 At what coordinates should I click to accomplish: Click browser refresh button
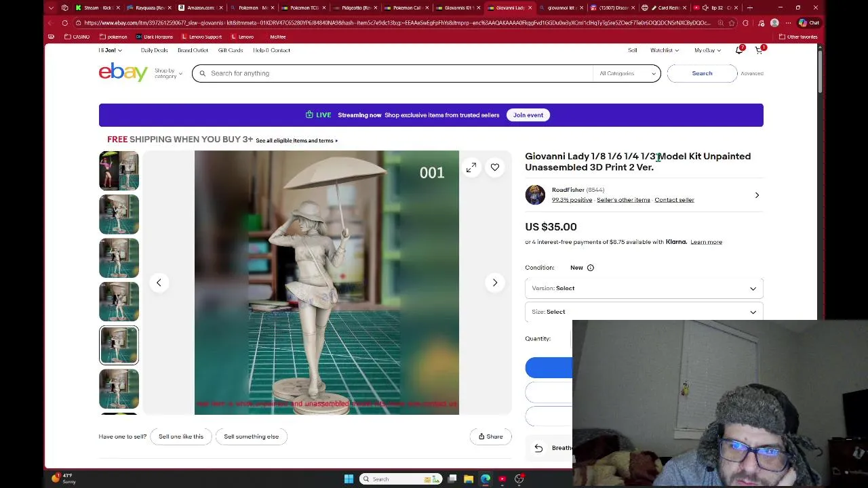tap(65, 22)
